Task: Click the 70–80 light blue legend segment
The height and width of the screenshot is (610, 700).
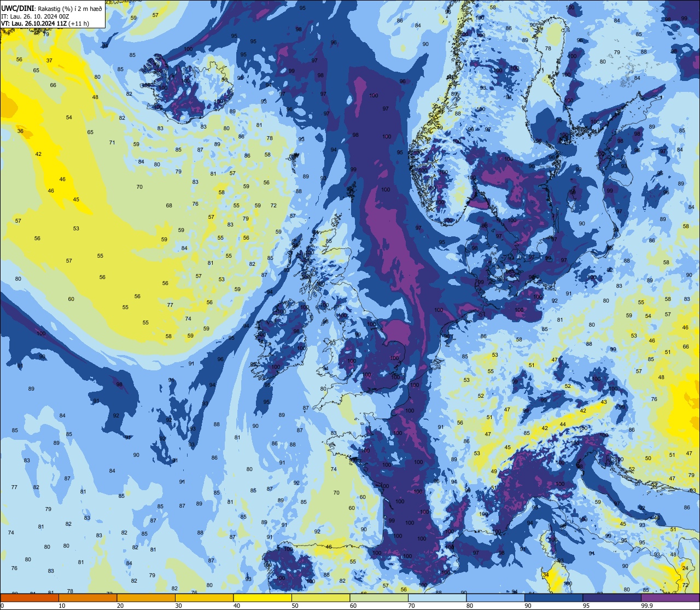Action: [x=437, y=598]
